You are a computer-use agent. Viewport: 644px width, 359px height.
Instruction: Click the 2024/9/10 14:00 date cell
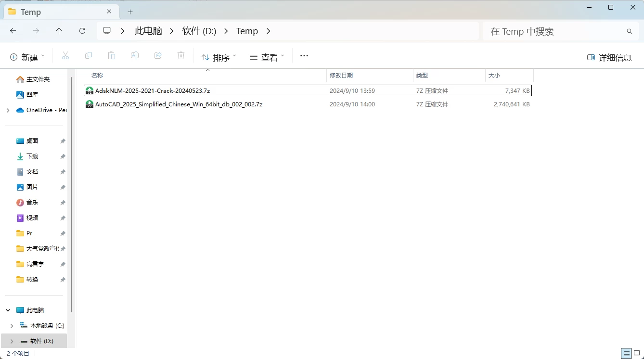(x=352, y=104)
